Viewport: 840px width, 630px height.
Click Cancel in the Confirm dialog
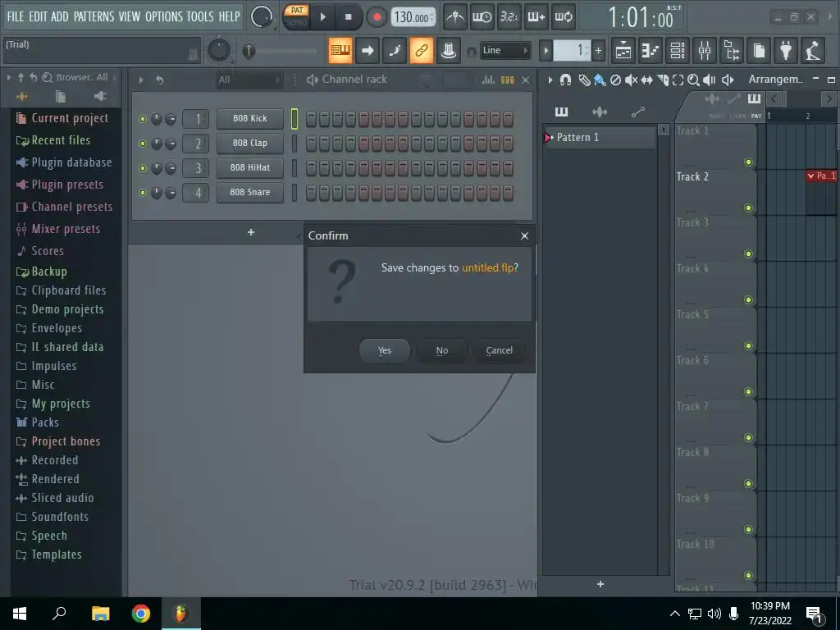500,350
